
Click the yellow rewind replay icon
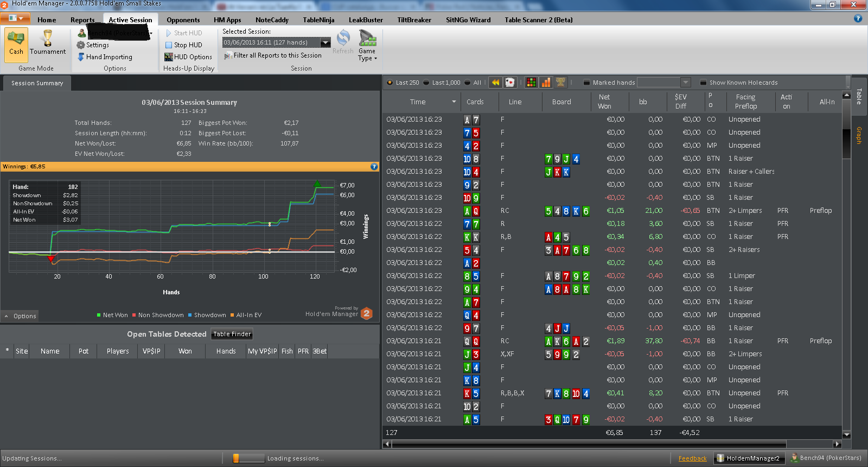(495, 82)
